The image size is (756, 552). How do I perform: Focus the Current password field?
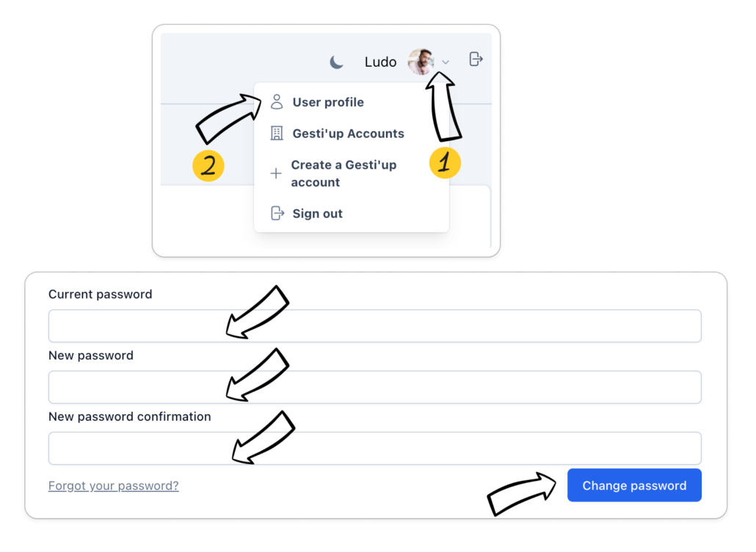coord(374,326)
